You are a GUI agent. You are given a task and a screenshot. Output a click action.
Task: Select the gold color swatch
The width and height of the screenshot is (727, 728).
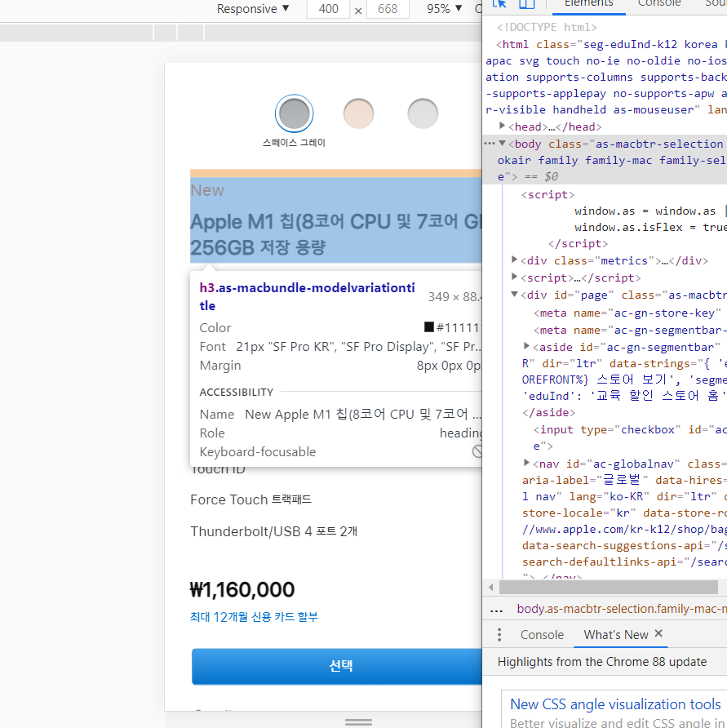pos(358,113)
